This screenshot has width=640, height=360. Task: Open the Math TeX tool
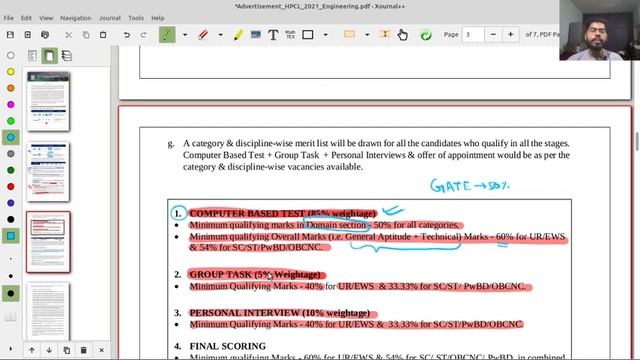[290, 35]
